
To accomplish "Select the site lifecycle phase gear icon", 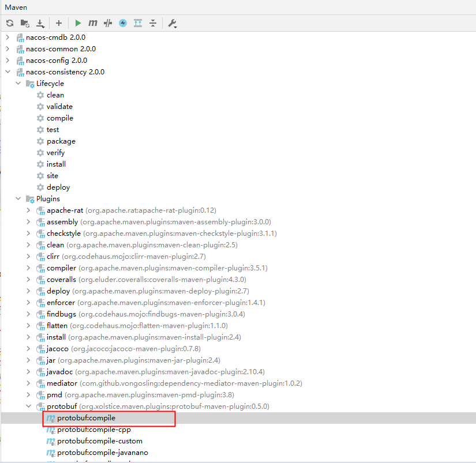I will point(40,176).
